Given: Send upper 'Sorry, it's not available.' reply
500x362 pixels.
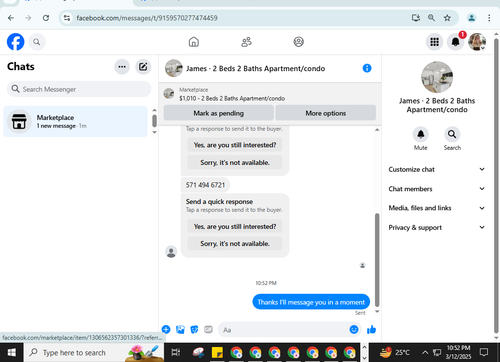Looking at the screenshot, I should pos(235,162).
